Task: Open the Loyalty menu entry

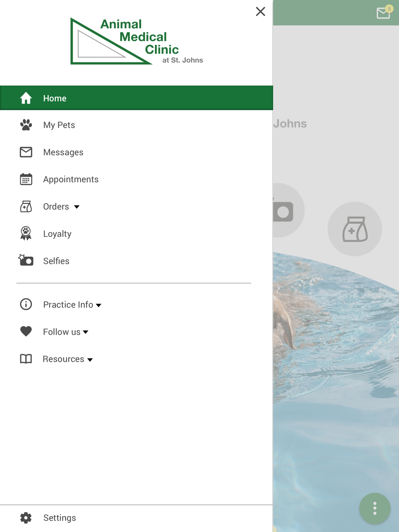Action: pos(136,234)
